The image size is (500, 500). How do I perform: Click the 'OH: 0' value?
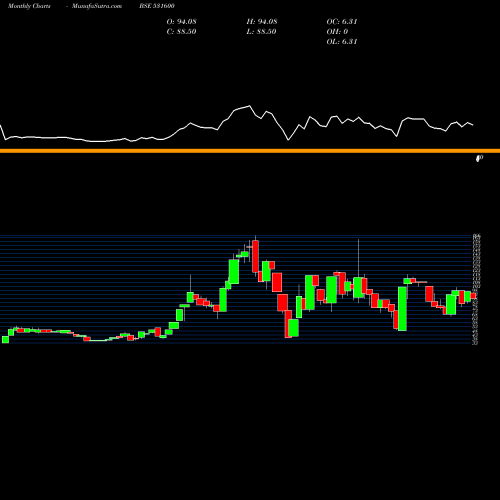click(337, 32)
